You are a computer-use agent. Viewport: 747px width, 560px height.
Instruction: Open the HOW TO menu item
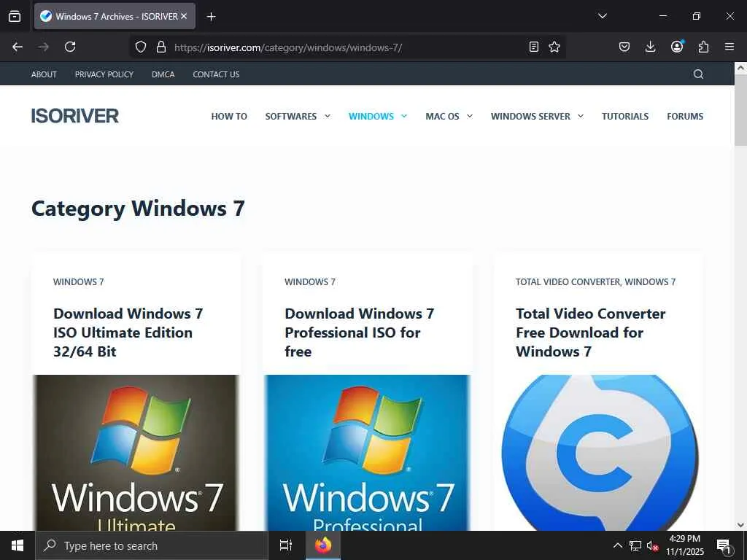tap(229, 116)
